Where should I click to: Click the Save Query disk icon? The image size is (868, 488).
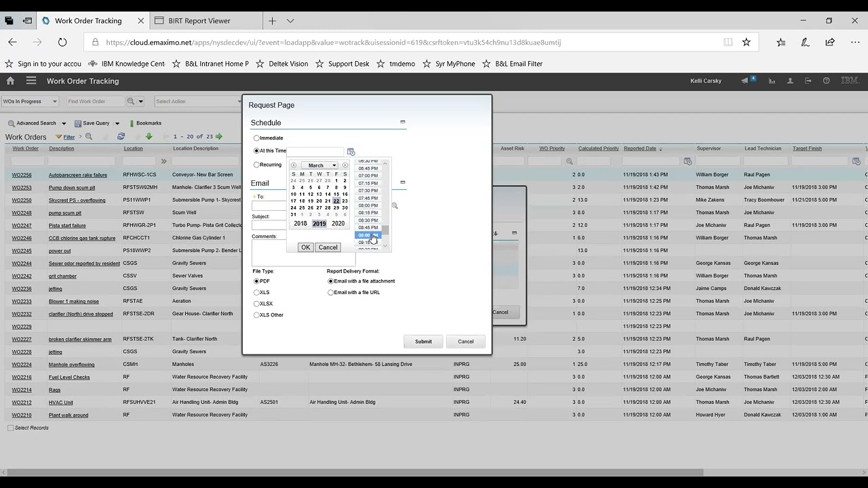[x=78, y=123]
